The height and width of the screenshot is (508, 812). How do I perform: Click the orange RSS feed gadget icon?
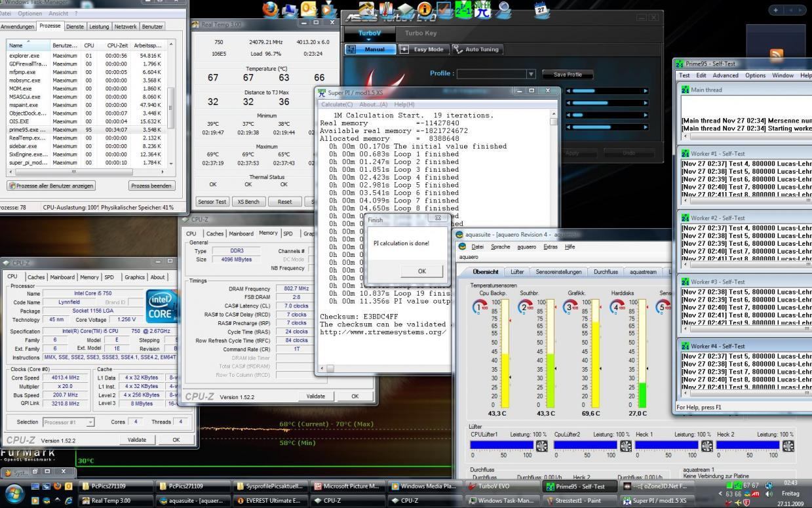[x=777, y=55]
